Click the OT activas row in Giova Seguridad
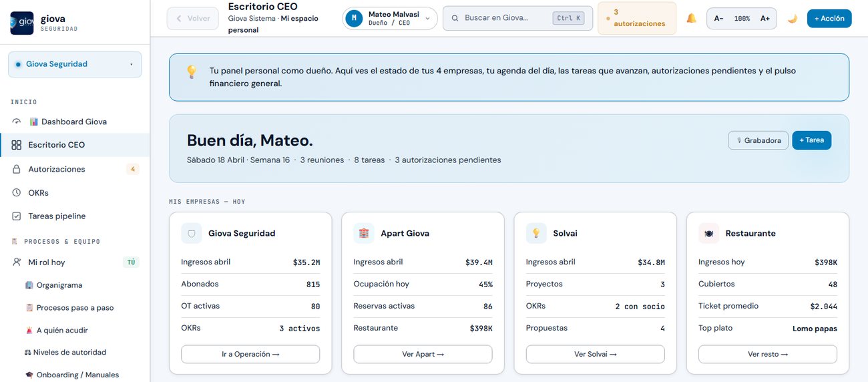This screenshot has height=382, width=868. 250,307
